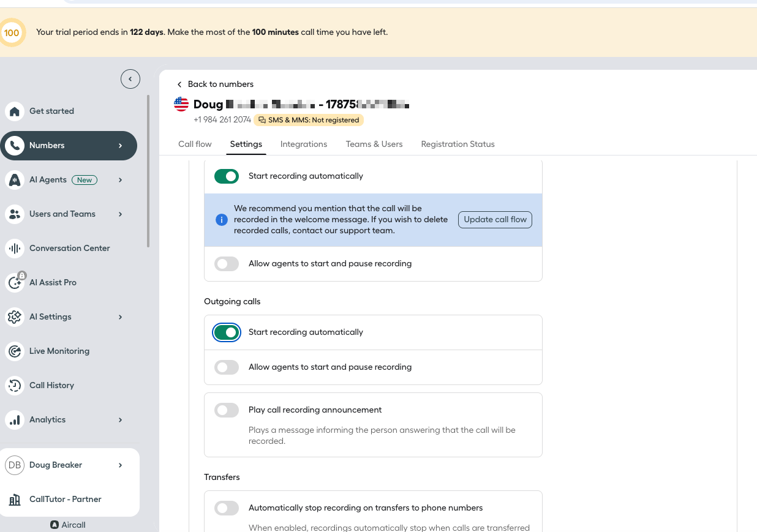
Task: Click the Analytics bar chart icon
Action: [x=15, y=420]
